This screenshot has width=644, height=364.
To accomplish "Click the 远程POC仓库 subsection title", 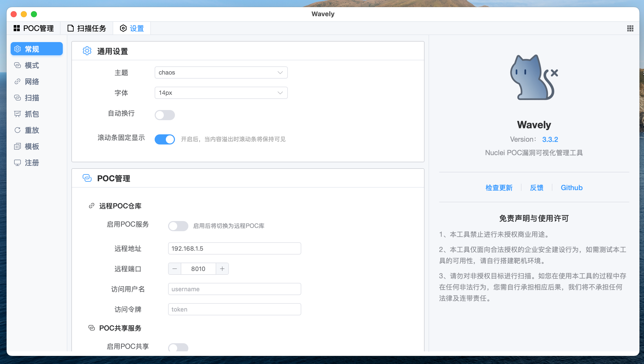I will [x=120, y=206].
